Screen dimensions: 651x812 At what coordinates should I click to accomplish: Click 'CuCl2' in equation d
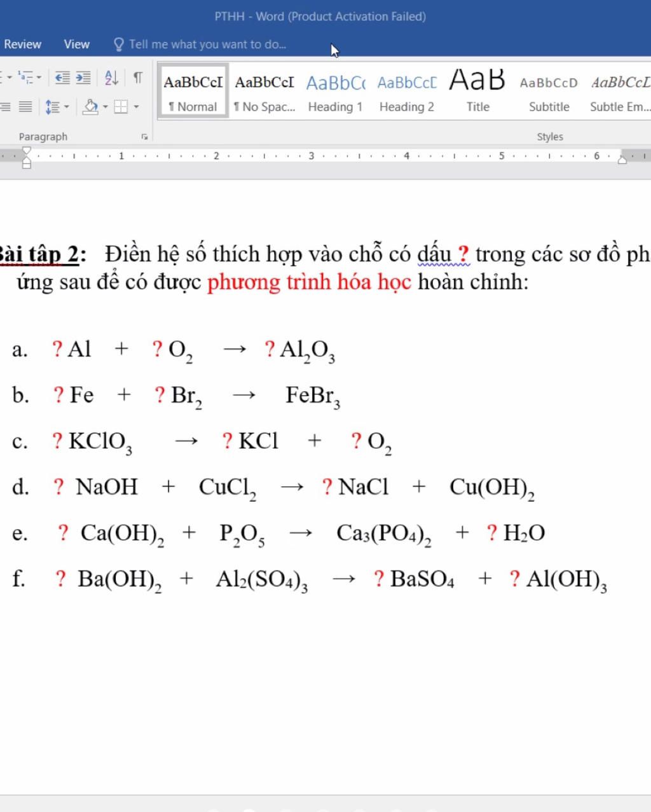pos(228,488)
